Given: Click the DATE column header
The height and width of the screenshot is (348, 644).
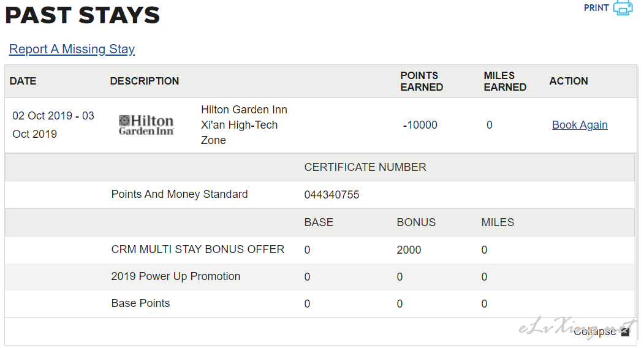Looking at the screenshot, I should (x=23, y=81).
